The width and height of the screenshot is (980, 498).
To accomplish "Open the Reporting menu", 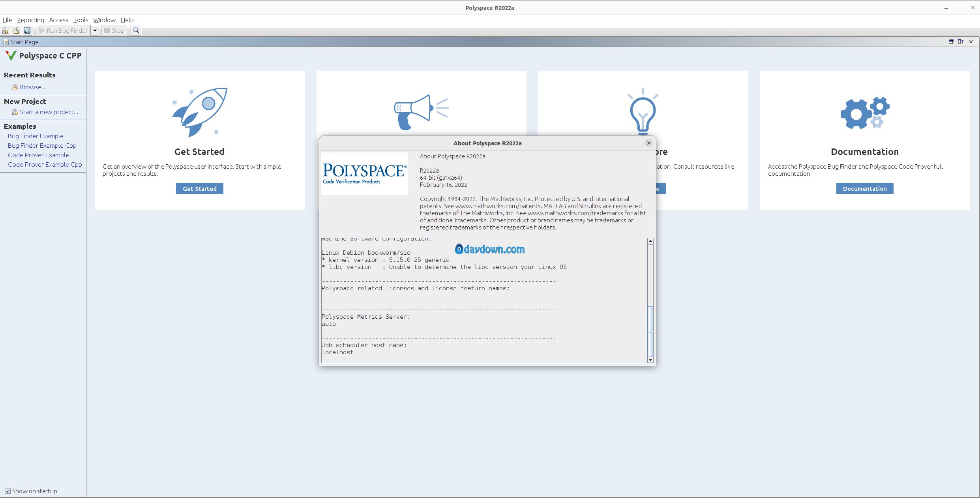I will 30,20.
